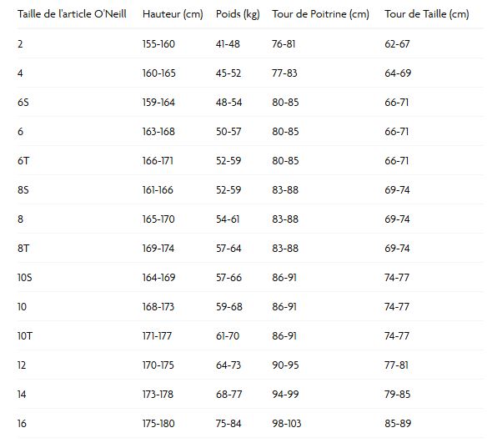Click the size 8S row label
Screen dimensions: 497x448
pyautogui.click(x=23, y=190)
